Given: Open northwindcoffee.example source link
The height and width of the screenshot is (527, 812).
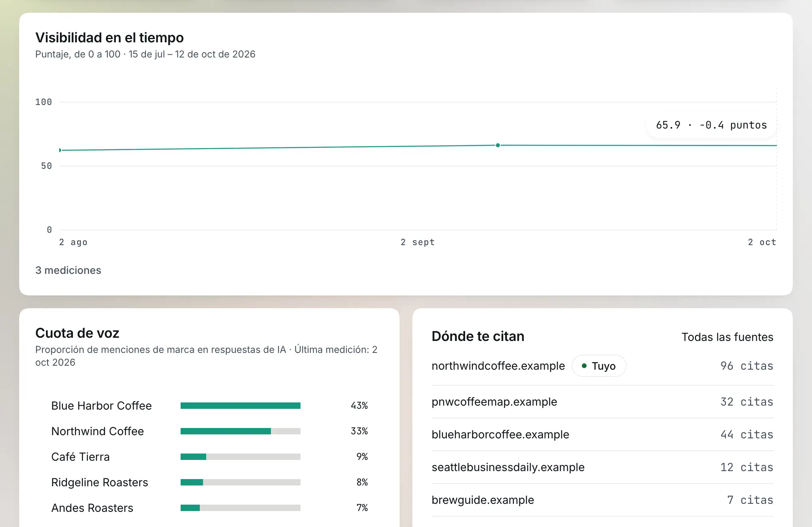Looking at the screenshot, I should pos(498,366).
